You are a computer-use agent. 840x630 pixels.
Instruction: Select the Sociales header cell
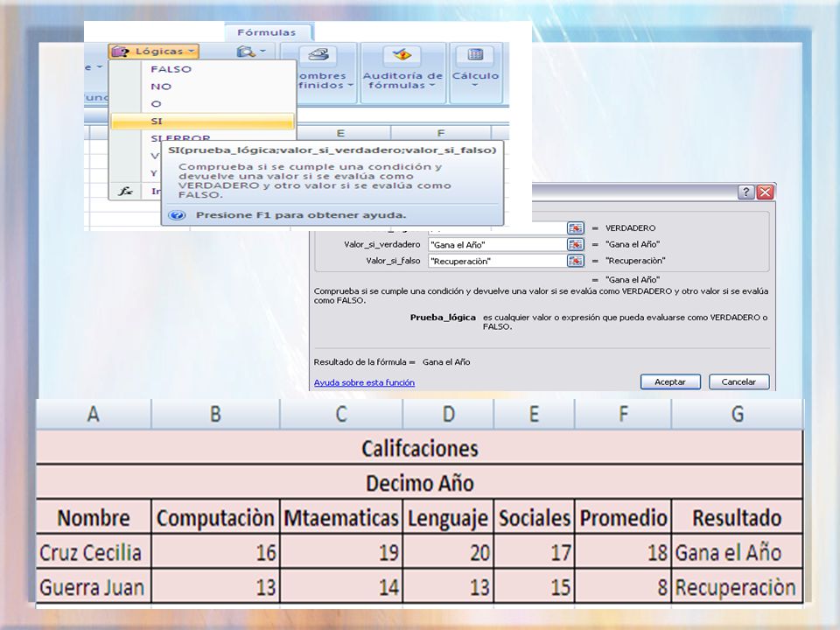click(x=534, y=517)
